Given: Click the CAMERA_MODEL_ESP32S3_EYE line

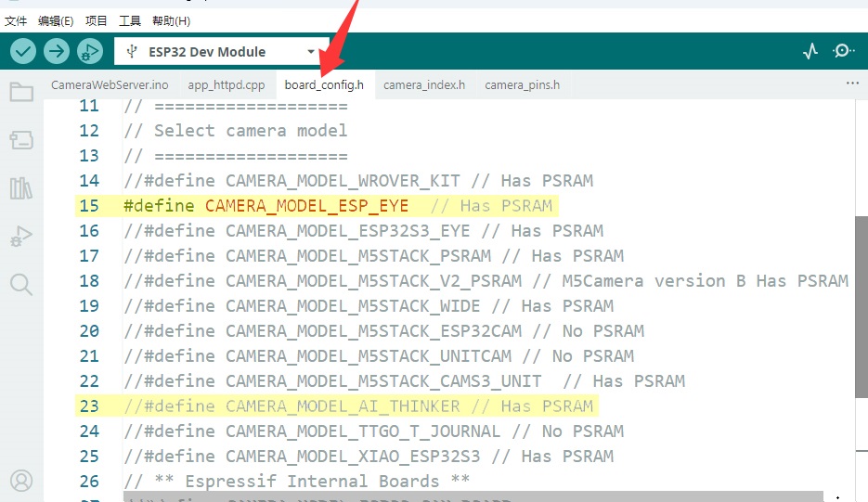Looking at the screenshot, I should click(364, 231).
